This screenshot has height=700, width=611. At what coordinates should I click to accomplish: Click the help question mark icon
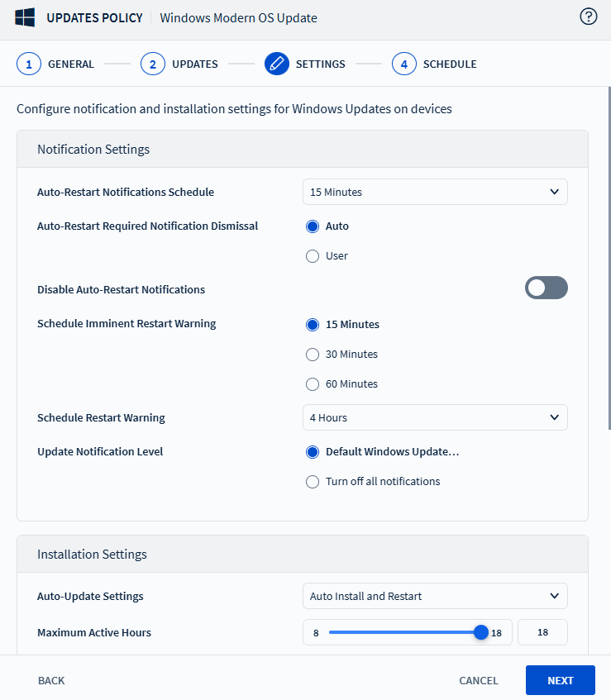point(589,17)
